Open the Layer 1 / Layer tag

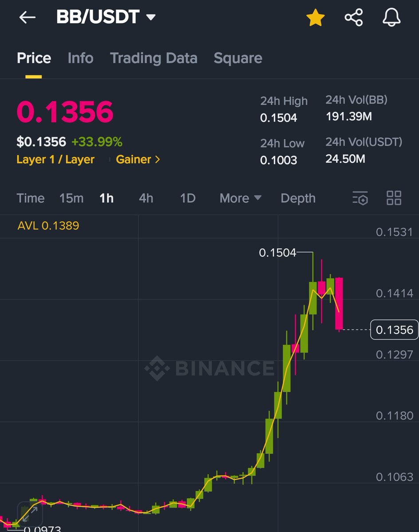click(55, 160)
